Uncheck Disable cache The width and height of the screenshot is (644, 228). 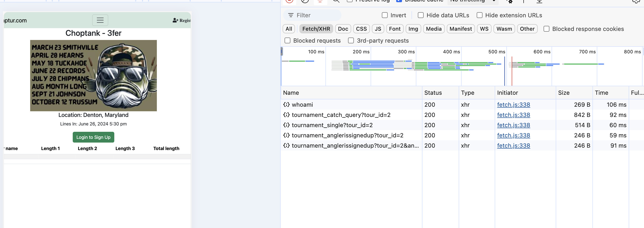click(x=399, y=1)
